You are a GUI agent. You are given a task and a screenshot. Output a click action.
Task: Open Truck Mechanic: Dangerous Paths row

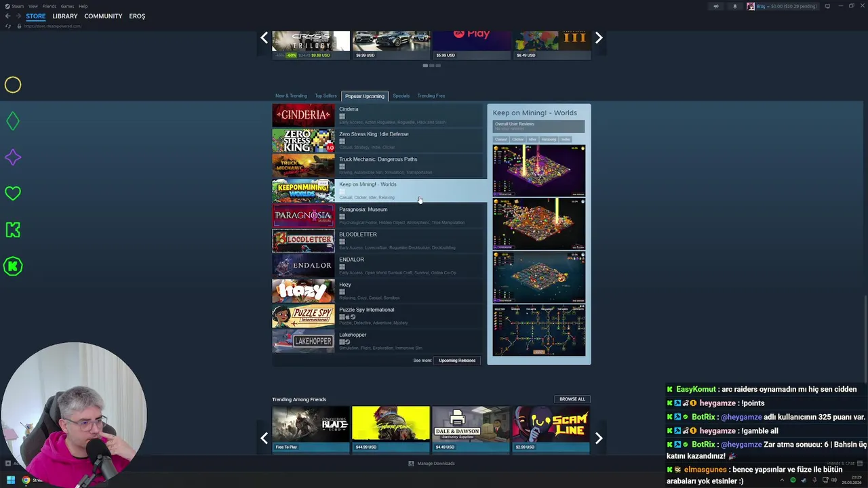[379, 165]
